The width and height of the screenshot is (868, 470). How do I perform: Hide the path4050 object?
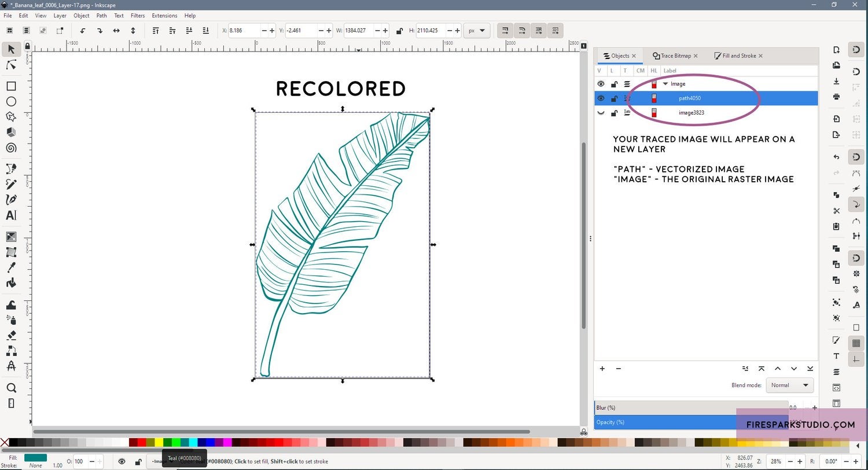coord(601,98)
